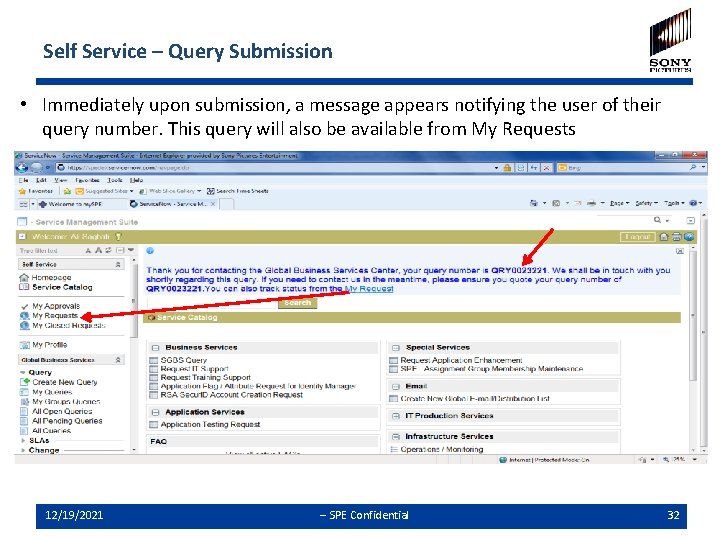Click the decrease text size icon in navigator
The width and height of the screenshot is (720, 540).
tap(88, 251)
